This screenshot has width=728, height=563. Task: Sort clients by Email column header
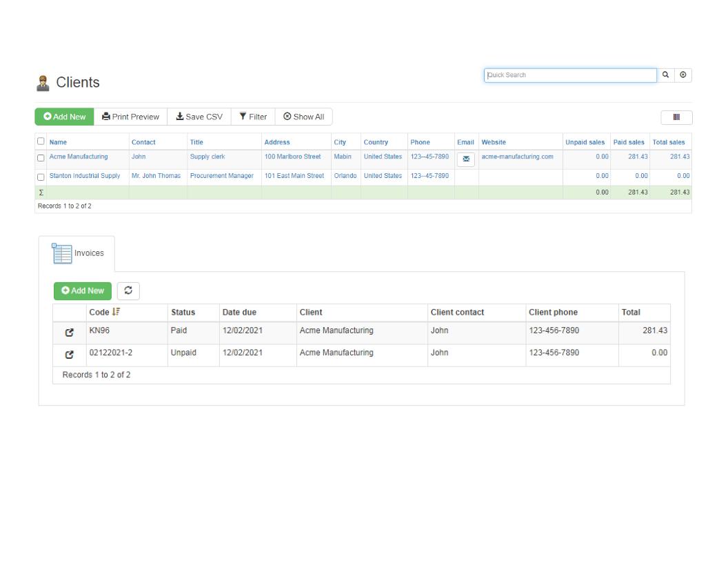point(465,142)
